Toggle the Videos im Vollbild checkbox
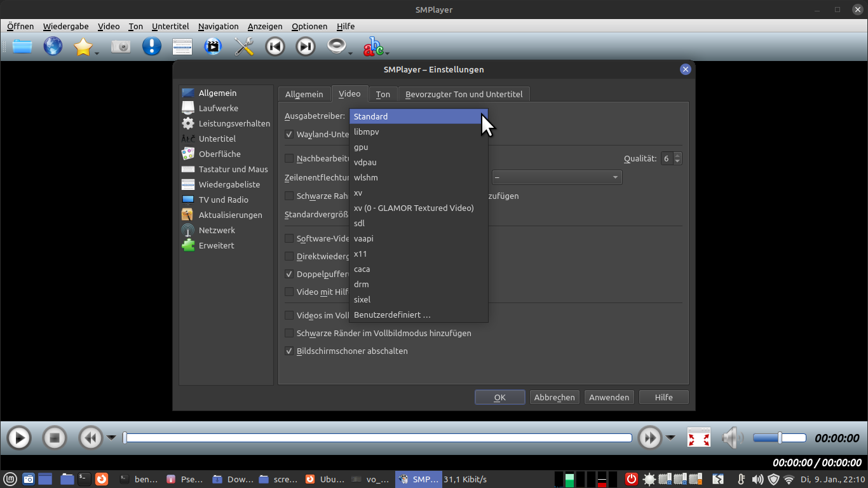This screenshot has height=488, width=868. tap(289, 315)
